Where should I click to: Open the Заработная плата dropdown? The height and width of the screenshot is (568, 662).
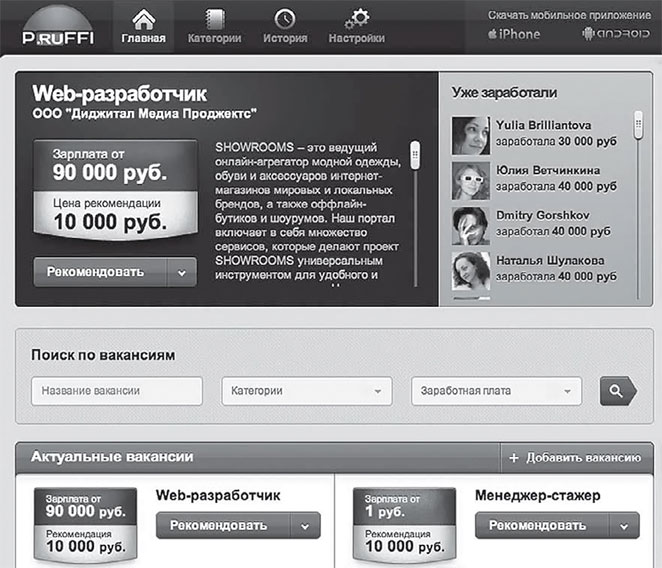click(x=496, y=391)
